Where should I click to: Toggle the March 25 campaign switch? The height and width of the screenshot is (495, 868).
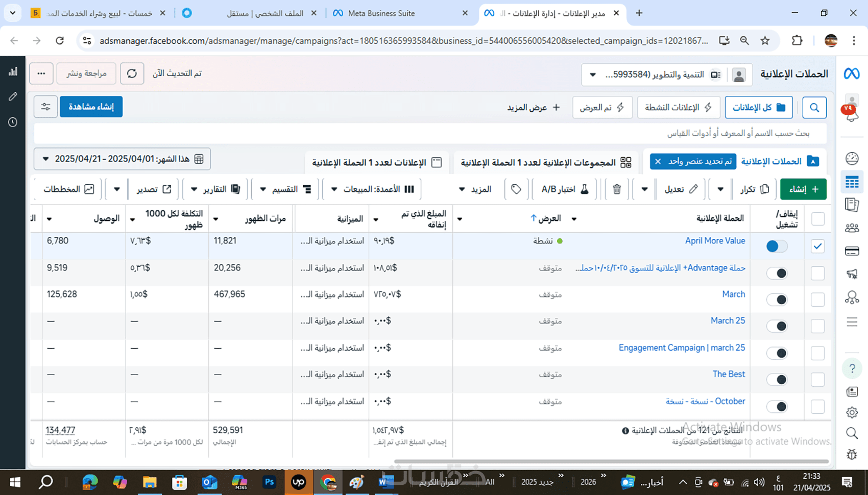click(777, 327)
